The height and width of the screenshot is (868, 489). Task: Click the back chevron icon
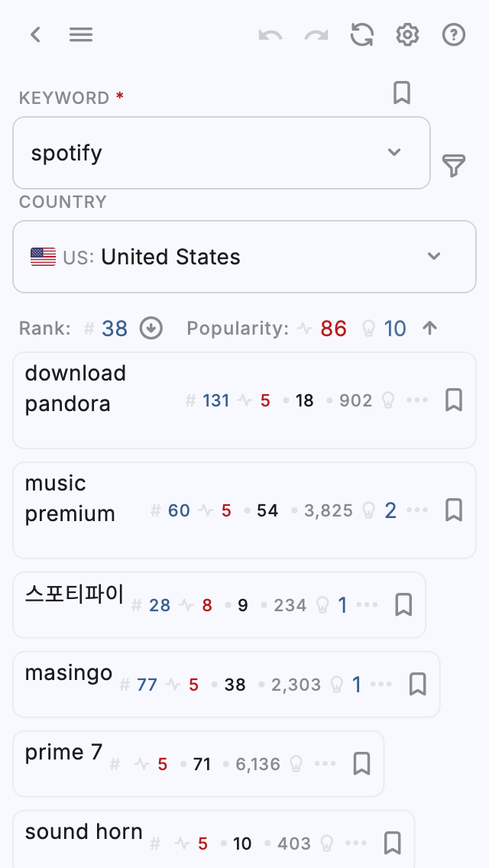[x=35, y=34]
